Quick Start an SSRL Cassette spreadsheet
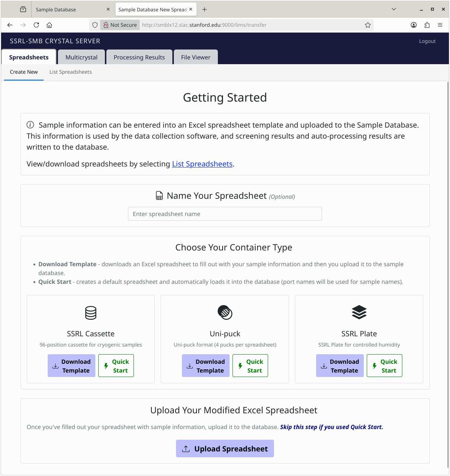Viewport: 450px width, 476px height. (116, 366)
